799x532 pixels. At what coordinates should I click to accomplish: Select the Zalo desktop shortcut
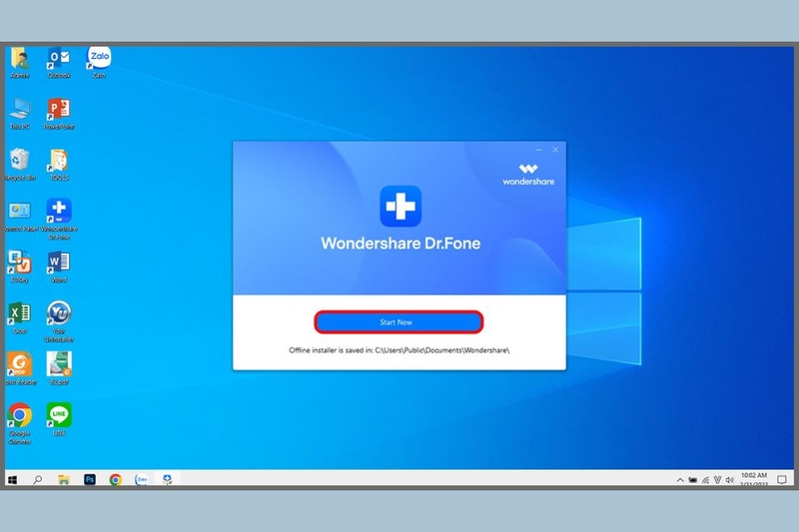point(99,63)
